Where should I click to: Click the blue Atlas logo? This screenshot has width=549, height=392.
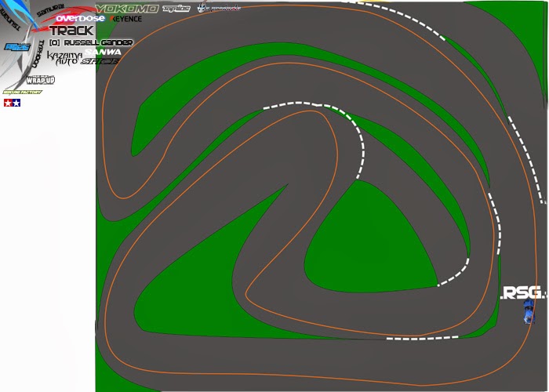pos(17,47)
